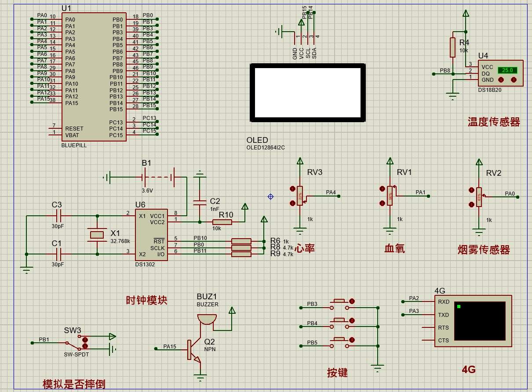Select capacitor C3 symbol
Image resolution: width=532 pixels, height=392 pixels.
pos(59,216)
